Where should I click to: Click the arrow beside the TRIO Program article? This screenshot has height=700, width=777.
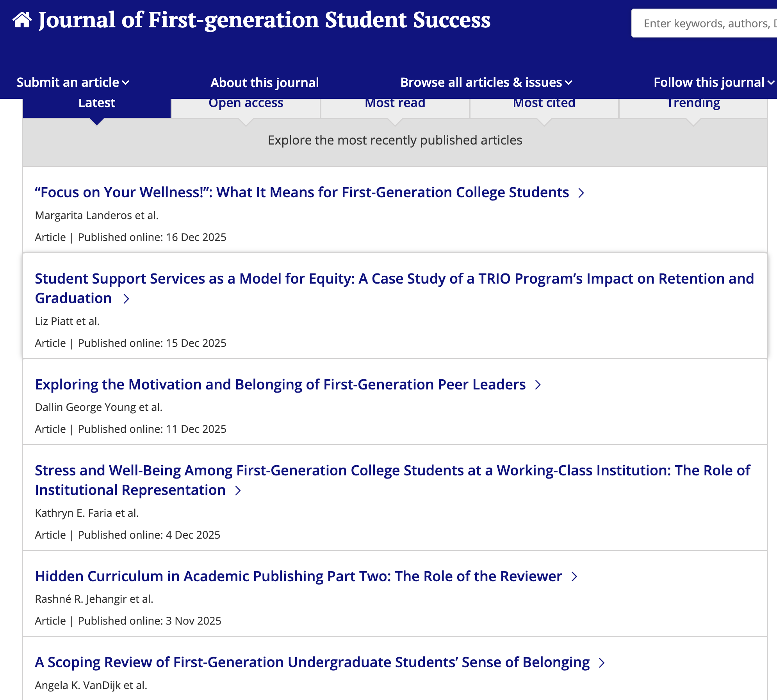pyautogui.click(x=126, y=299)
